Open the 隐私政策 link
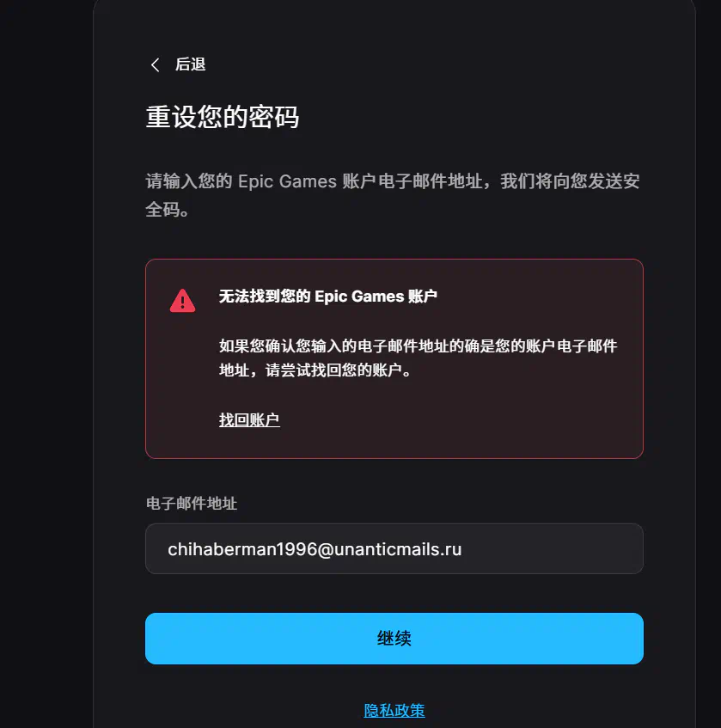Image resolution: width=721 pixels, height=728 pixels. point(394,710)
